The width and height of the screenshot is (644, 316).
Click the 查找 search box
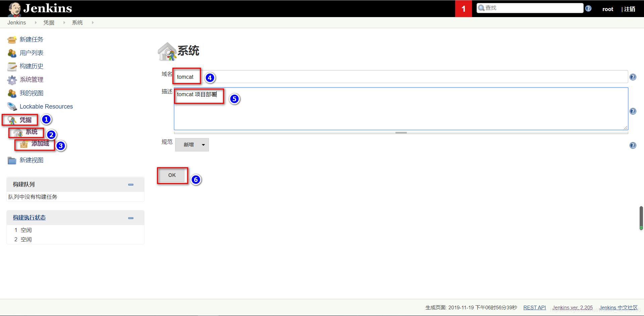pos(530,8)
